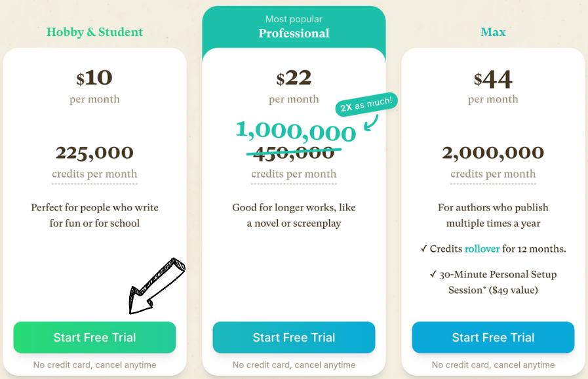Start free trial for Hobby & Student plan
Image resolution: width=588 pixels, height=379 pixels.
(94, 338)
